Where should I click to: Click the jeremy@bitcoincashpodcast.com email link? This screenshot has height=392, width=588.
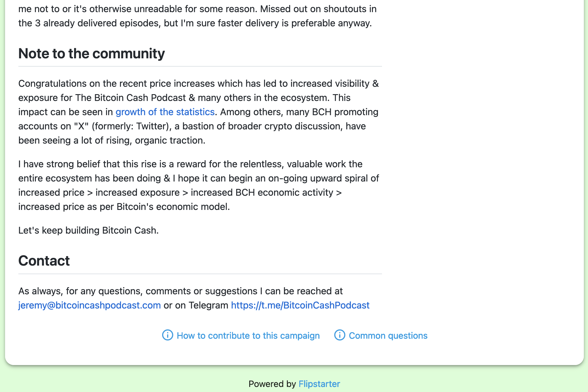pos(90,305)
